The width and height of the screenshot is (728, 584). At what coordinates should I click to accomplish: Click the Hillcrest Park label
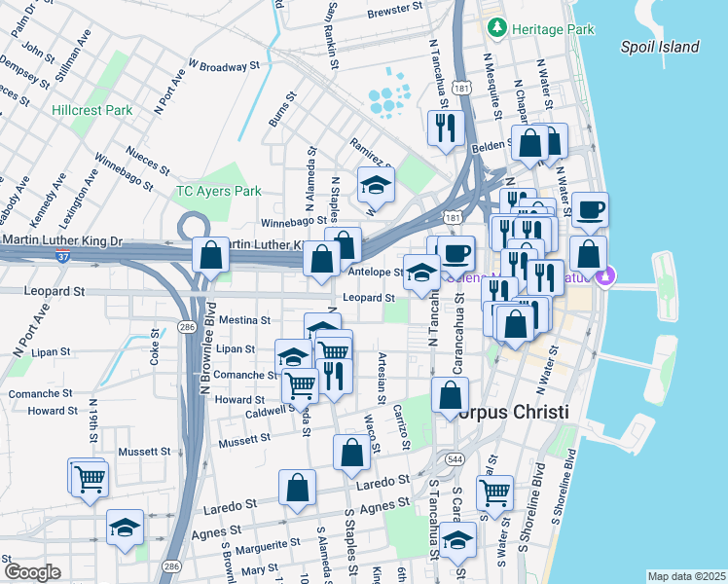tap(91, 110)
